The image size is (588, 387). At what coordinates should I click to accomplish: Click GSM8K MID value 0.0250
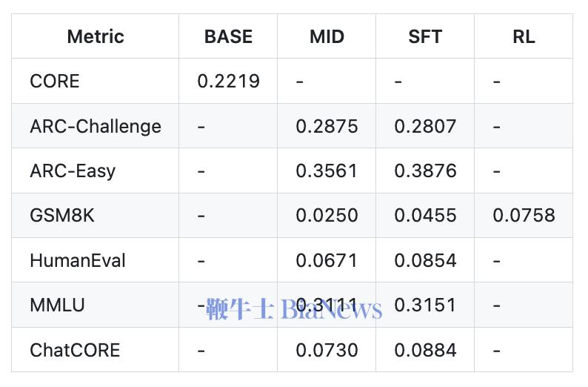327,216
